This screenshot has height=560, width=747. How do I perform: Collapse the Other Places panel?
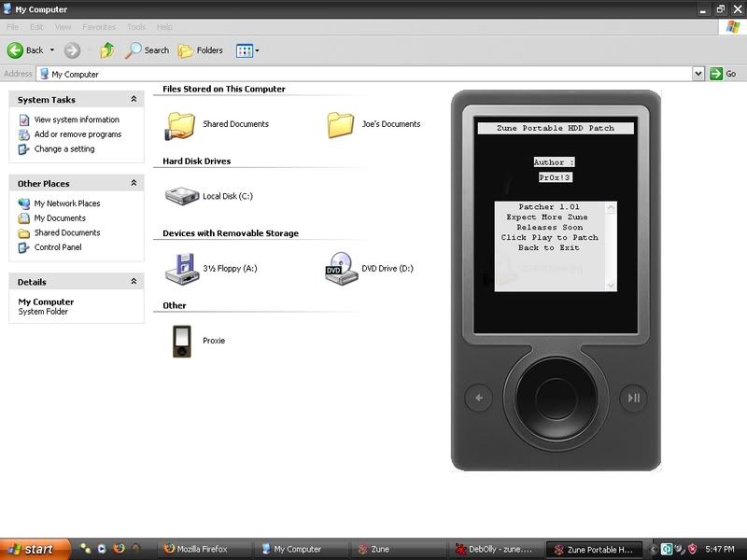tap(134, 183)
